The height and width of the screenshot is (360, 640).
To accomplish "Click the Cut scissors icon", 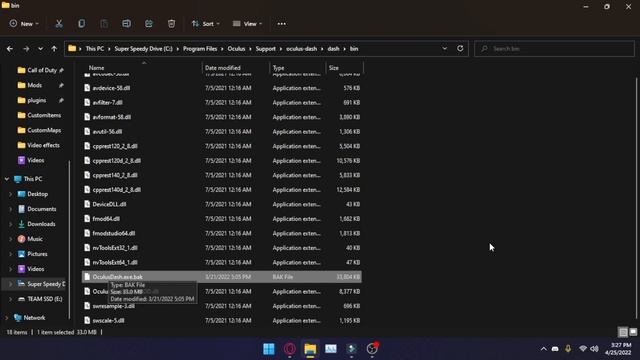I will click(x=59, y=24).
